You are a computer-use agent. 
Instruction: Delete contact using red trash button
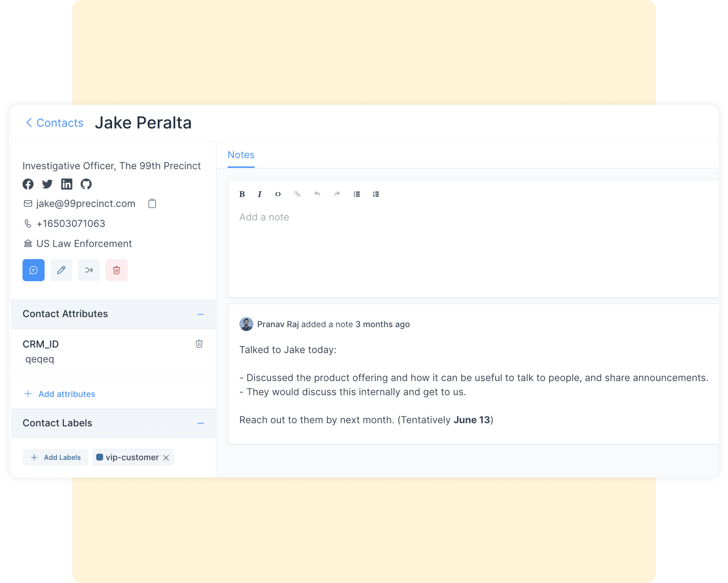coord(117,270)
